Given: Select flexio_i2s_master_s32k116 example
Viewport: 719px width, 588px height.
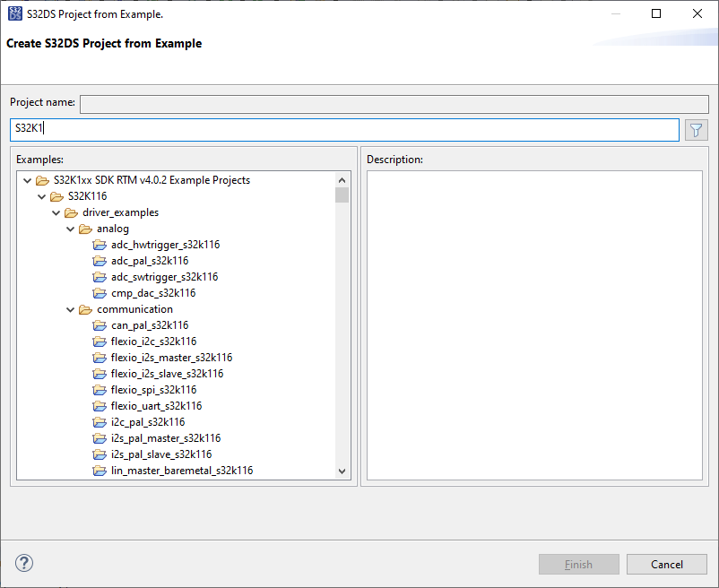Looking at the screenshot, I should (171, 358).
